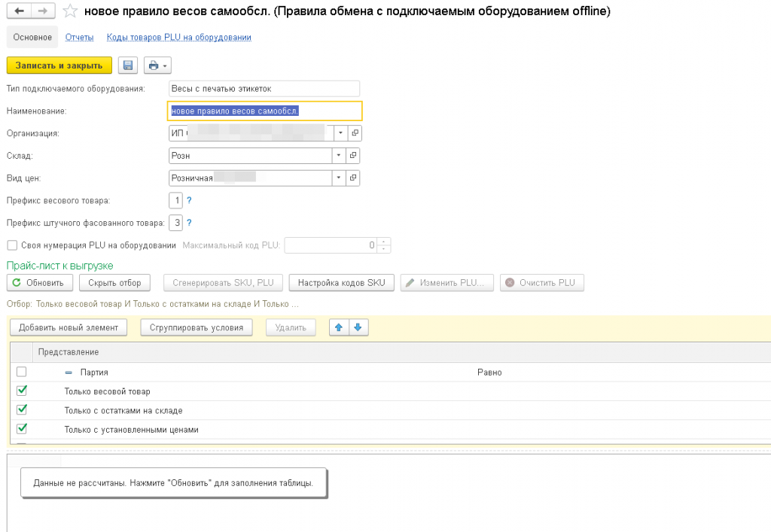Uncheck Только весовой товар condition
The width and height of the screenshot is (771, 532).
coord(21,391)
